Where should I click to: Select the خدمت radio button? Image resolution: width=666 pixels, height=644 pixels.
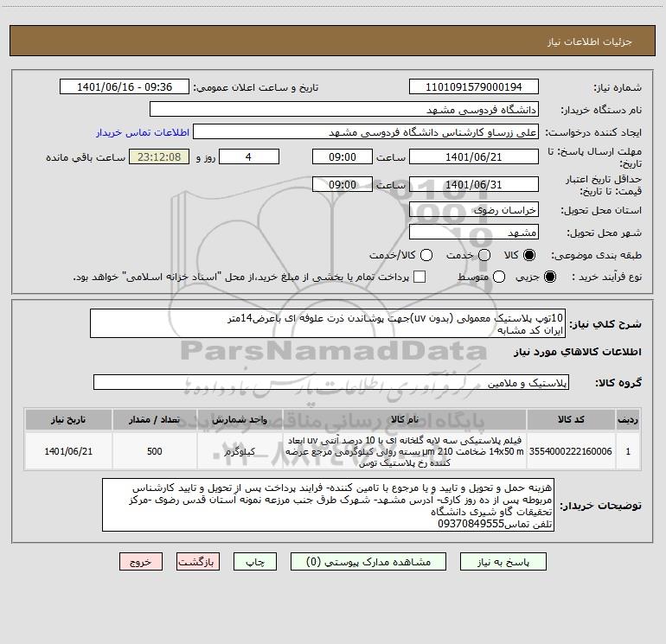484,255
